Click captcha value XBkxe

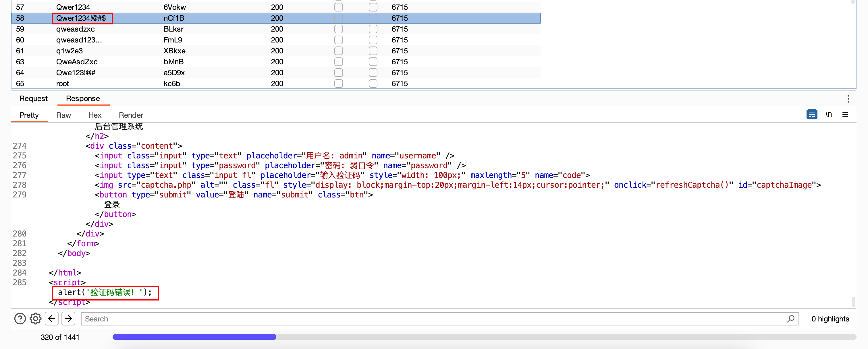click(175, 51)
